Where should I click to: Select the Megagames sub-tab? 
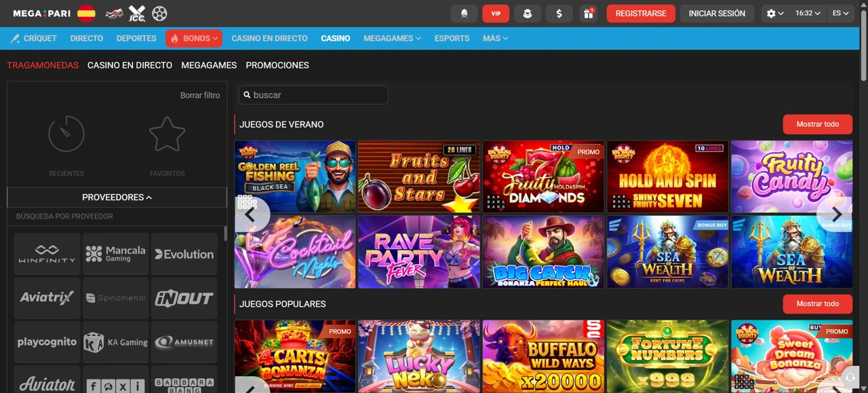209,65
